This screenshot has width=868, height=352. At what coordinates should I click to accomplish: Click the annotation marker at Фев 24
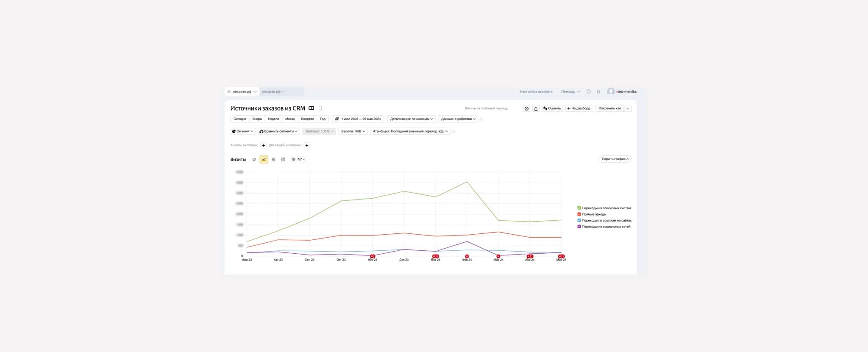pos(467,256)
